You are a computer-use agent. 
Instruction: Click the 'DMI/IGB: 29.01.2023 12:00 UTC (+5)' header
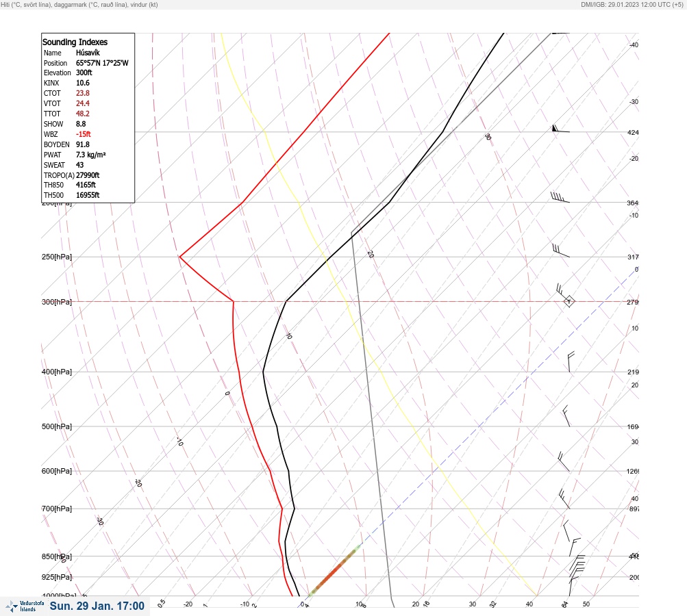point(632,4)
